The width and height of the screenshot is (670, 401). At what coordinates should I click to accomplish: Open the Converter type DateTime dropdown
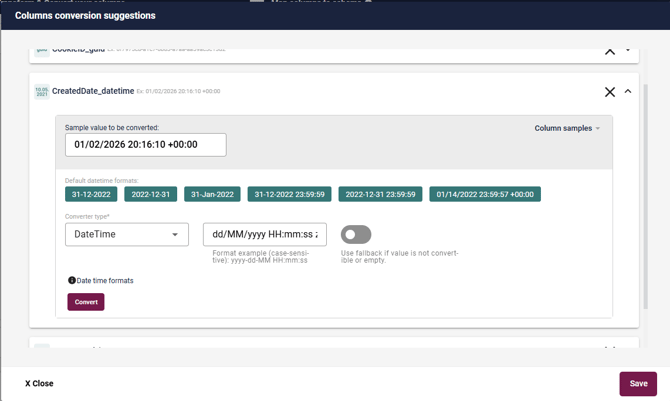tap(127, 234)
